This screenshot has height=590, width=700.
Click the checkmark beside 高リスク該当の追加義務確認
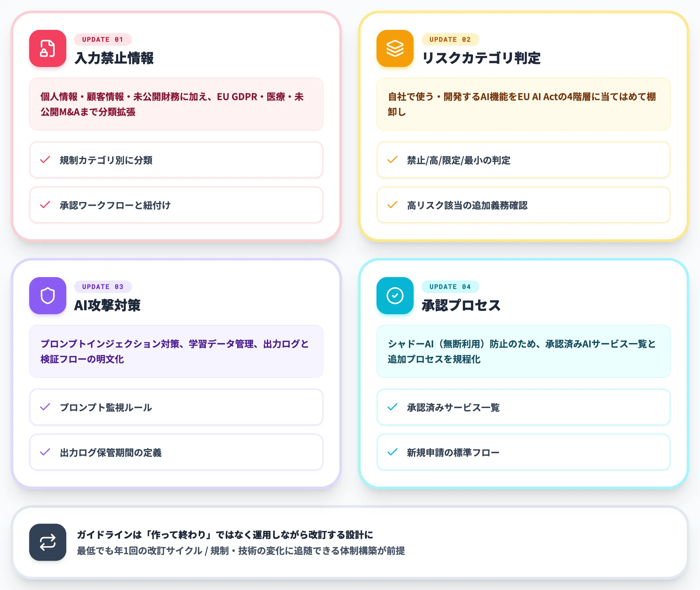point(392,205)
